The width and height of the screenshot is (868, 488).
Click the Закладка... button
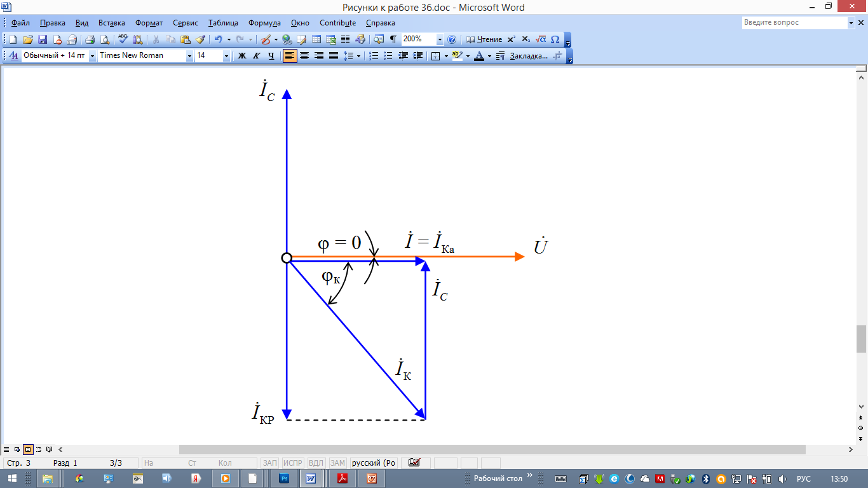[529, 56]
